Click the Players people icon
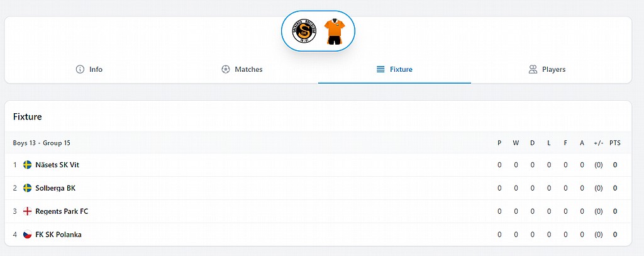 click(x=533, y=69)
